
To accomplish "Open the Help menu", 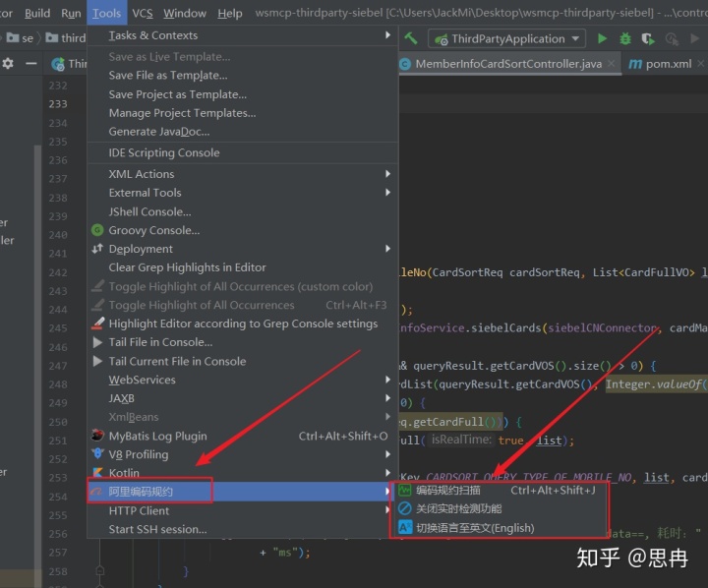I will tap(230, 13).
